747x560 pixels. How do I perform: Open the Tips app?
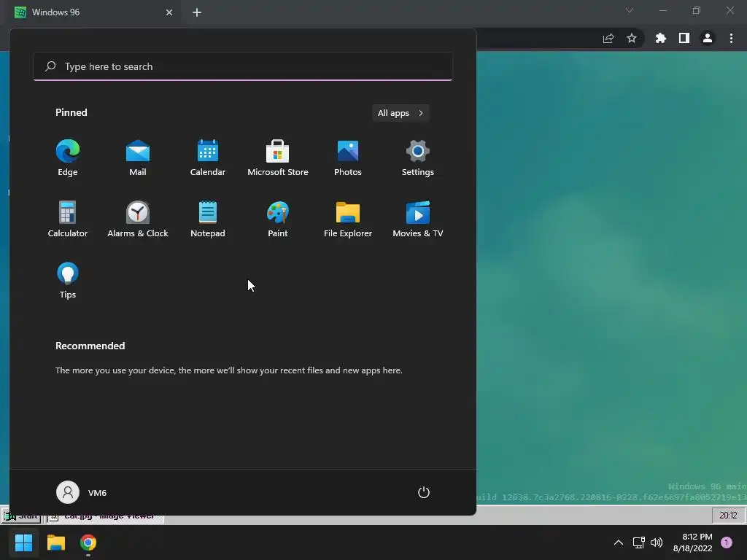pos(68,281)
